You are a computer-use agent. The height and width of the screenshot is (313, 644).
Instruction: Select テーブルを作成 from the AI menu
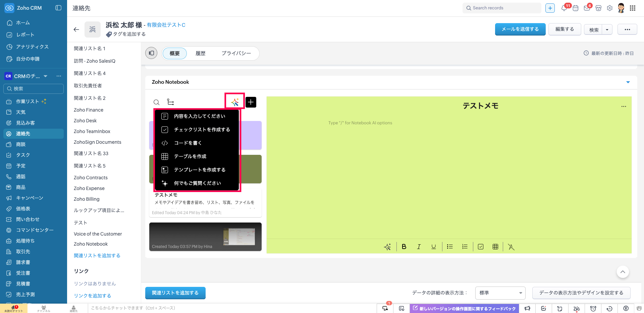click(x=190, y=156)
